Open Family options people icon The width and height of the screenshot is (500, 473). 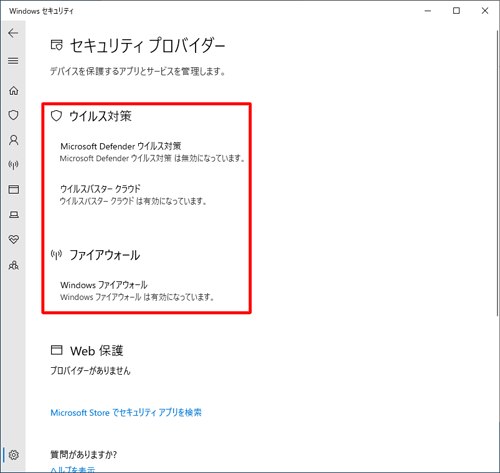pyautogui.click(x=14, y=265)
